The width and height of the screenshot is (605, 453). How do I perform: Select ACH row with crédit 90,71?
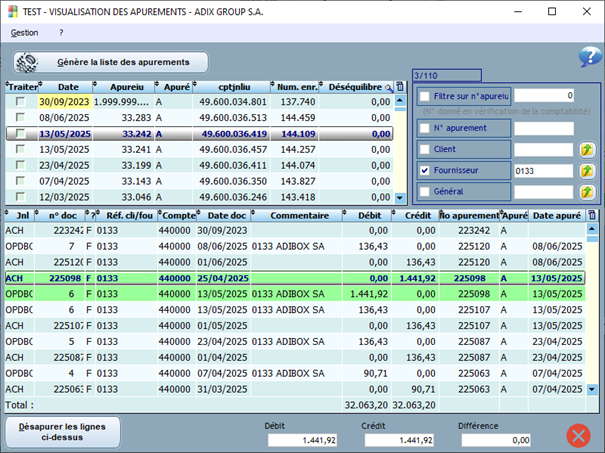coord(295,389)
